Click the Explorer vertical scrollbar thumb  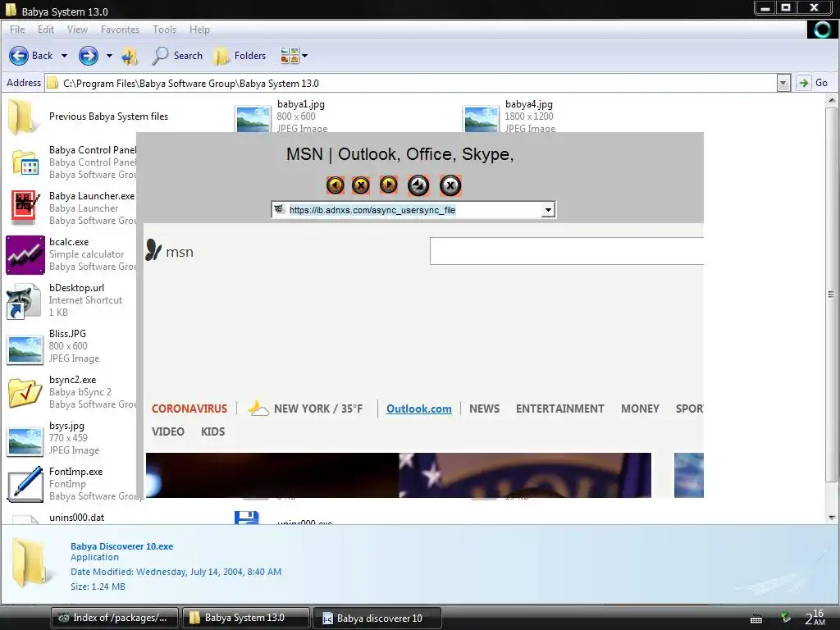[x=832, y=294]
